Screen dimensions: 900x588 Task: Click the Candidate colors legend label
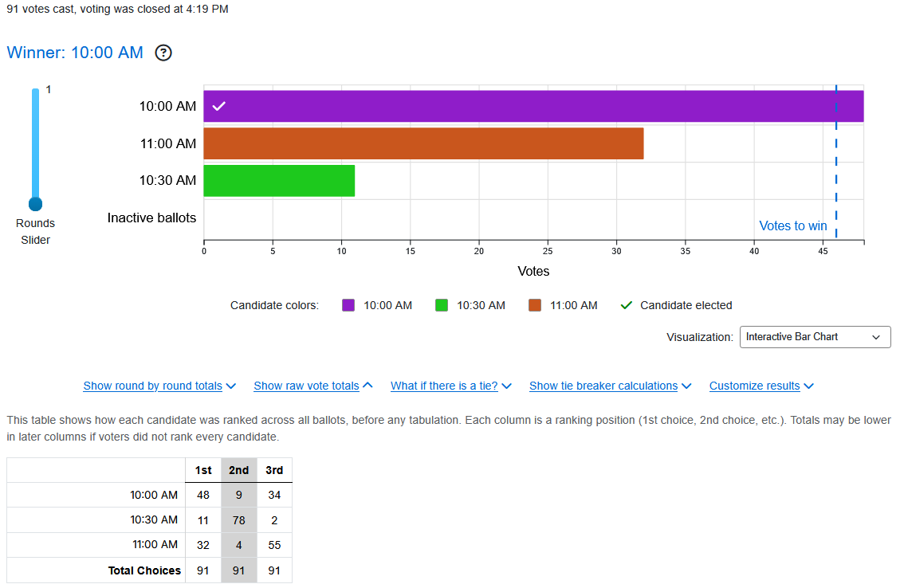pyautogui.click(x=274, y=305)
